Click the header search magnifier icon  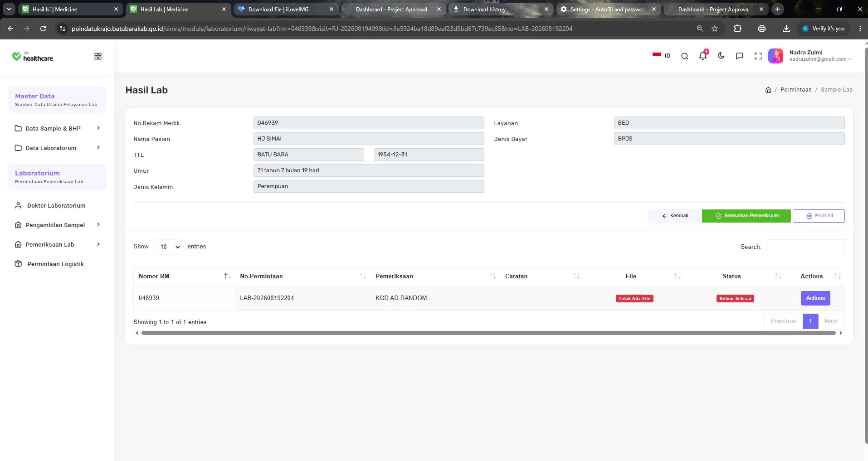pos(685,56)
